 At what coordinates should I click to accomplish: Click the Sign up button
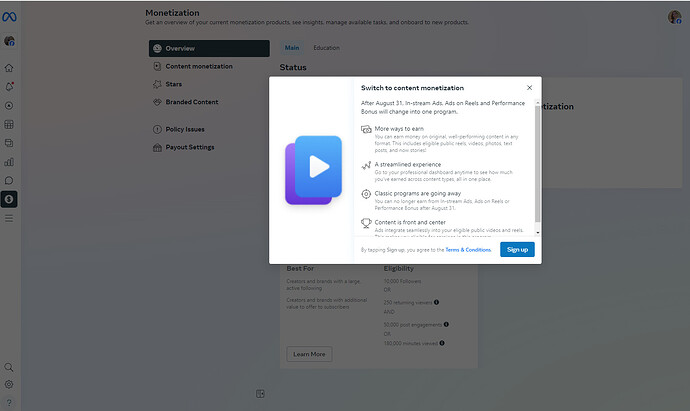[x=517, y=250]
